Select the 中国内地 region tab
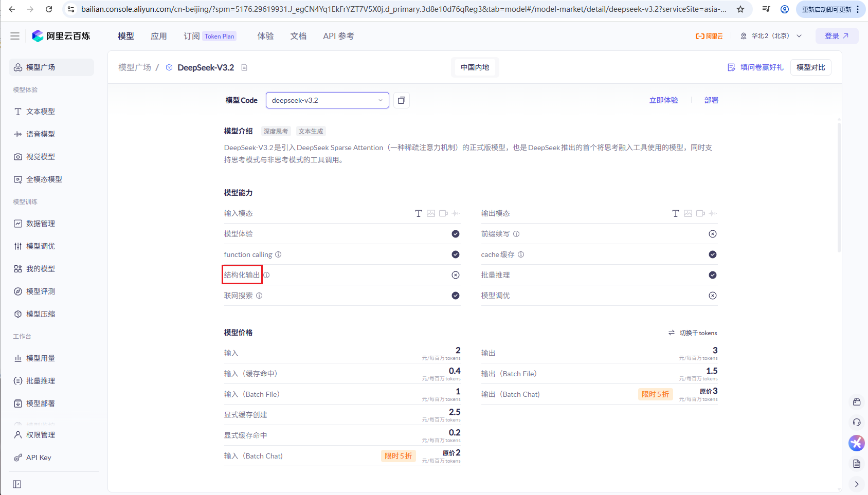 475,67
